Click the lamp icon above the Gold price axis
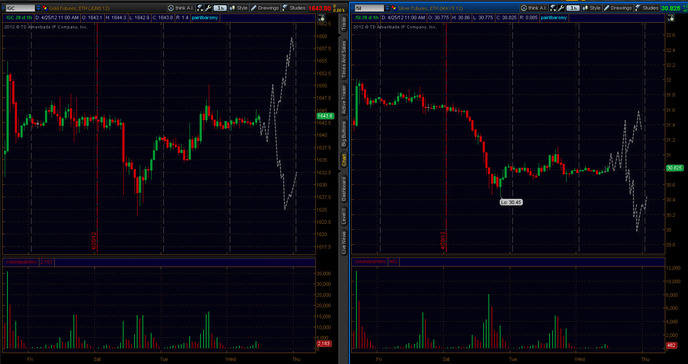Viewport: 688px width, 364px height. (x=322, y=18)
